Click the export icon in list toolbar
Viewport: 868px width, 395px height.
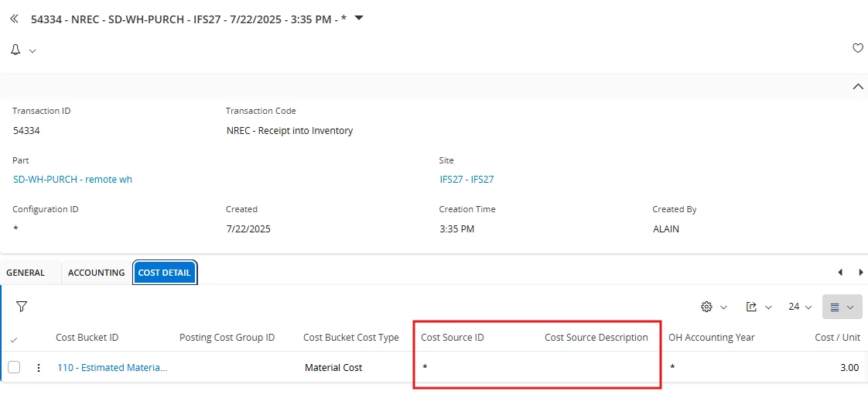pos(751,307)
